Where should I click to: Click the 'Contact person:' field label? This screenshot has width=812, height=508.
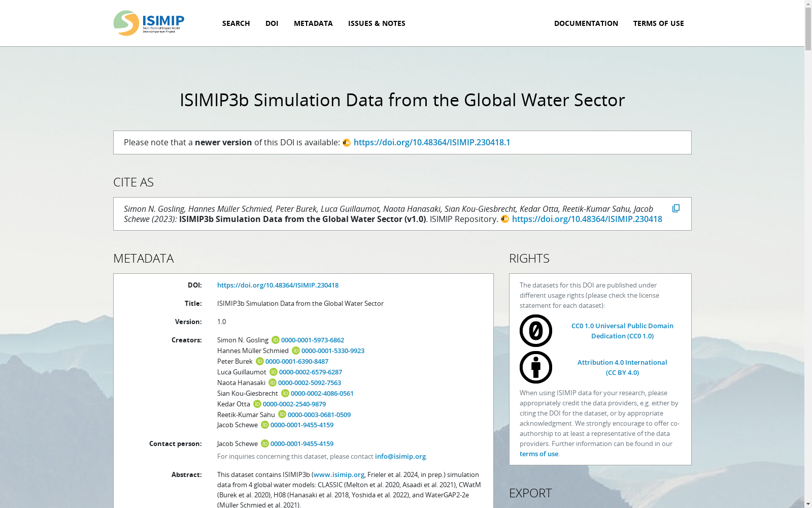tap(176, 443)
